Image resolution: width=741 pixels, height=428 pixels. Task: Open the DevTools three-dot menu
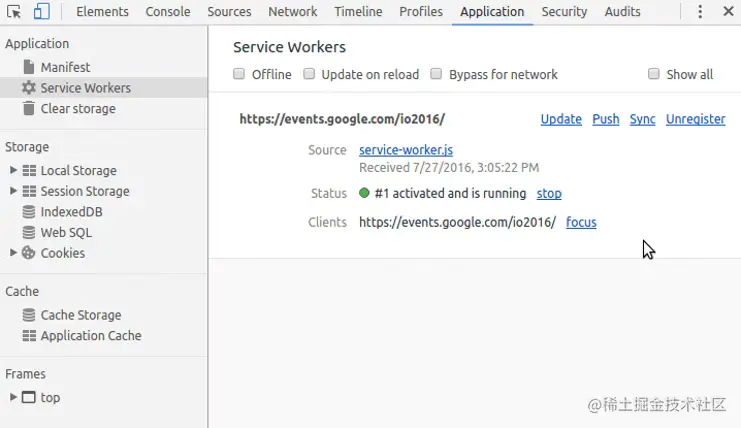click(700, 11)
